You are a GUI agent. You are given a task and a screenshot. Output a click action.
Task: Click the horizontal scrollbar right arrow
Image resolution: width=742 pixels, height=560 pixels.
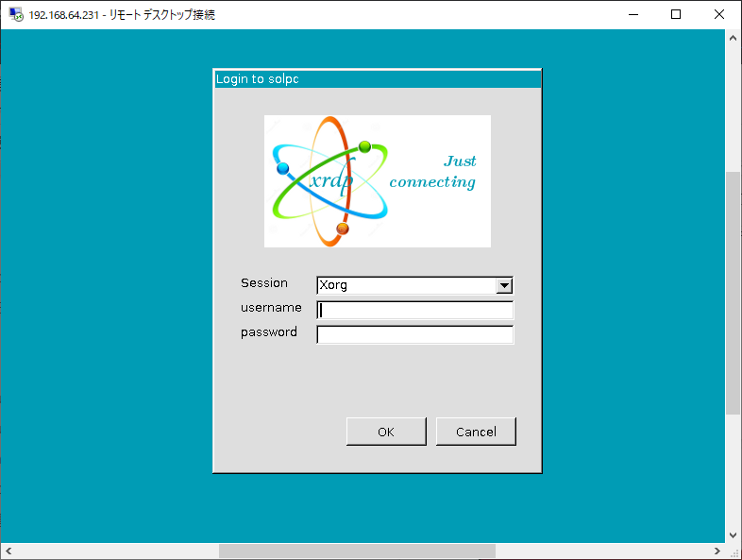717,551
